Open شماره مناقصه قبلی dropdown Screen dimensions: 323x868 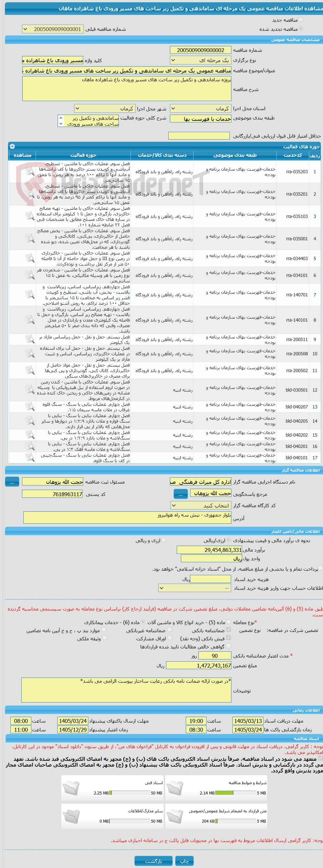[x=52, y=29]
